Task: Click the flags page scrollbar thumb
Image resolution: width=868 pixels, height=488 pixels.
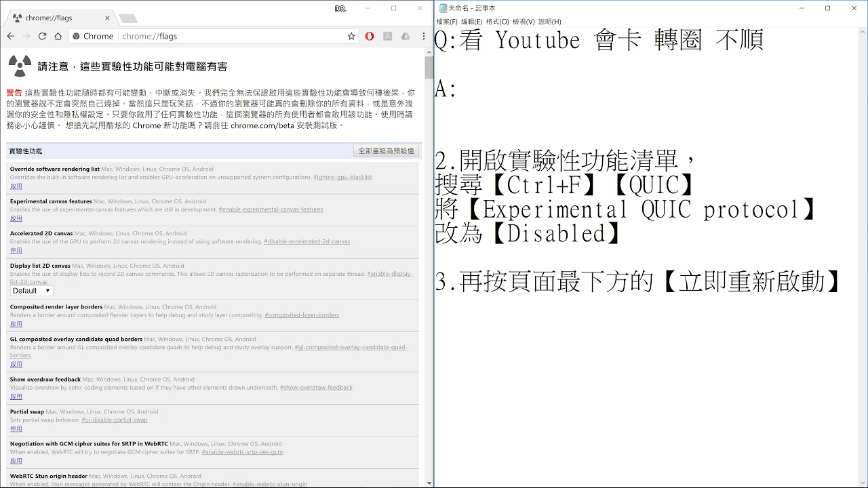Action: point(429,67)
